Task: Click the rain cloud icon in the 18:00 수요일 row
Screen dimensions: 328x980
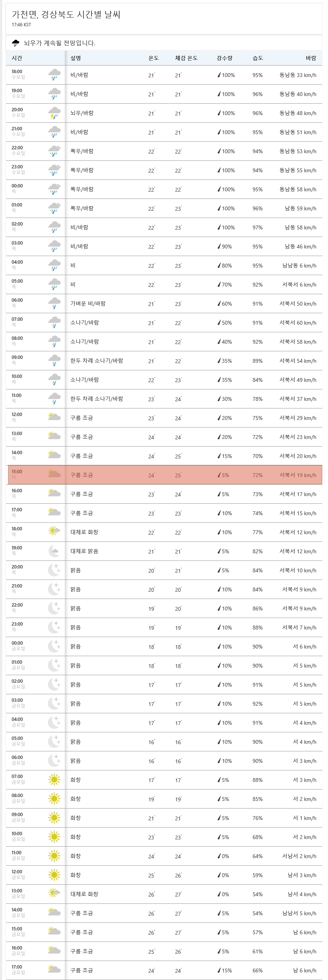Action: (54, 75)
